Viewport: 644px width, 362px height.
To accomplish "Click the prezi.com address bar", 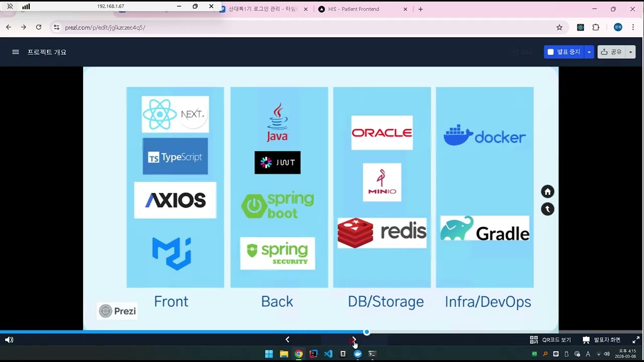I will (x=309, y=27).
